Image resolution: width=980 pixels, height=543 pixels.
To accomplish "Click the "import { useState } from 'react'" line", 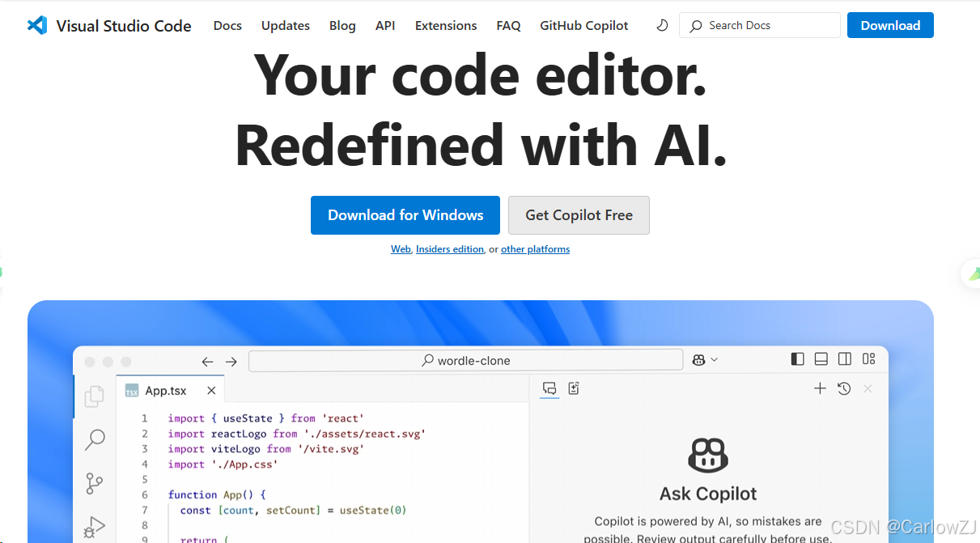I will coord(266,418).
